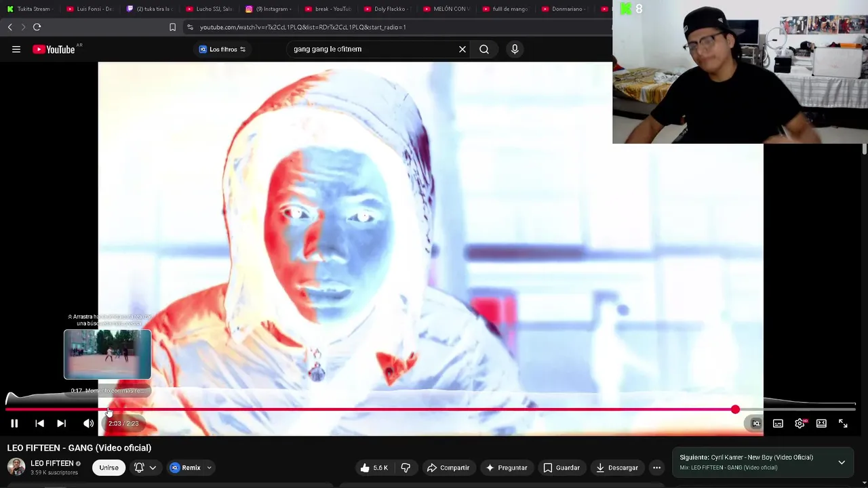Open the LEO FIFTEEN channel avatar

16,467
